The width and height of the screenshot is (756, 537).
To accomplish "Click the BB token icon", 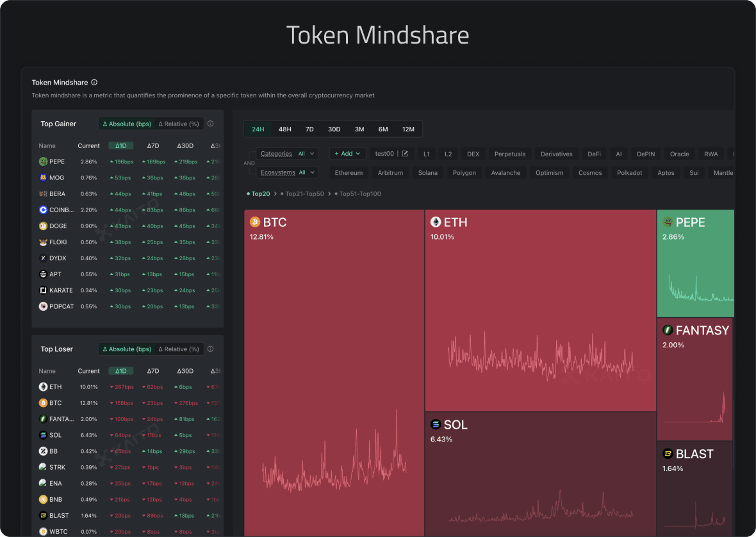I will pos(43,451).
